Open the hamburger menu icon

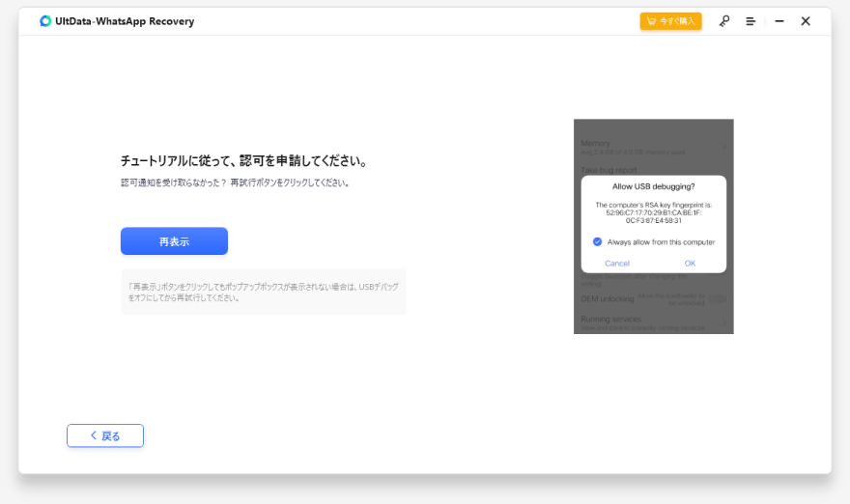click(x=751, y=21)
